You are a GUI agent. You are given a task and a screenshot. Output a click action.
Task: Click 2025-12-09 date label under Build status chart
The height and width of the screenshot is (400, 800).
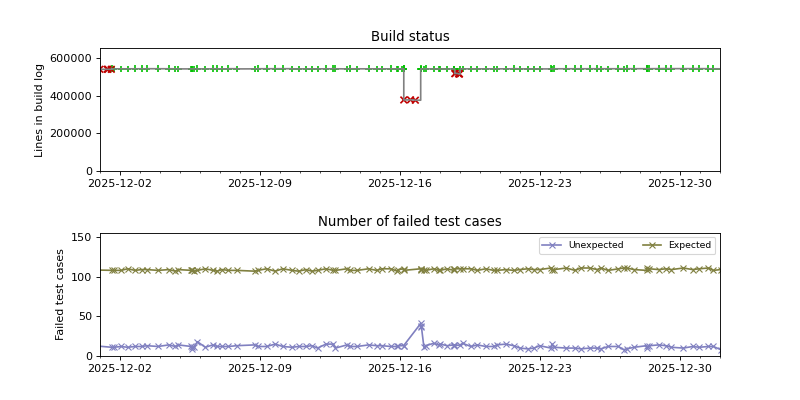[x=260, y=183]
